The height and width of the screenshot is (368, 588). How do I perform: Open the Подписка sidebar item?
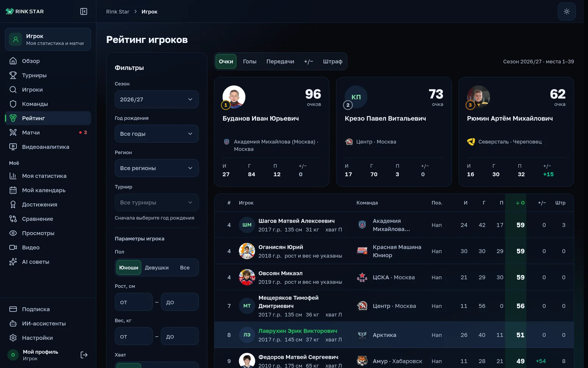click(x=48, y=309)
